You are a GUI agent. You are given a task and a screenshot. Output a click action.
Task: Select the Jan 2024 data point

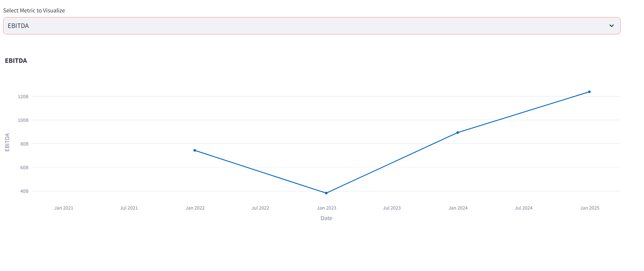click(458, 132)
